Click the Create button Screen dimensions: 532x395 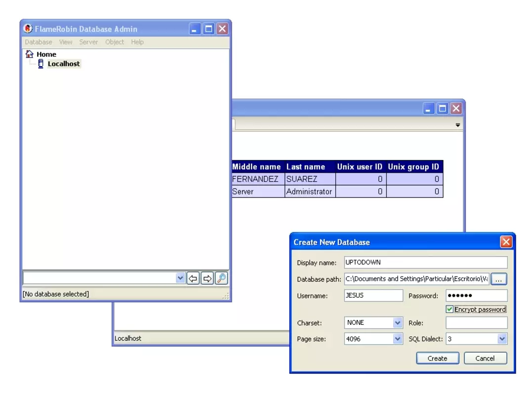(437, 358)
